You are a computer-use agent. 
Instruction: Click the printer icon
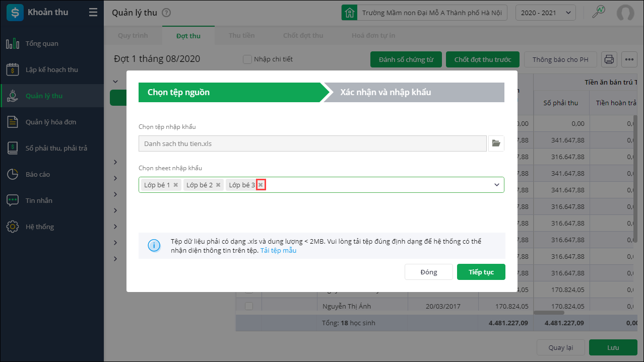click(x=609, y=59)
